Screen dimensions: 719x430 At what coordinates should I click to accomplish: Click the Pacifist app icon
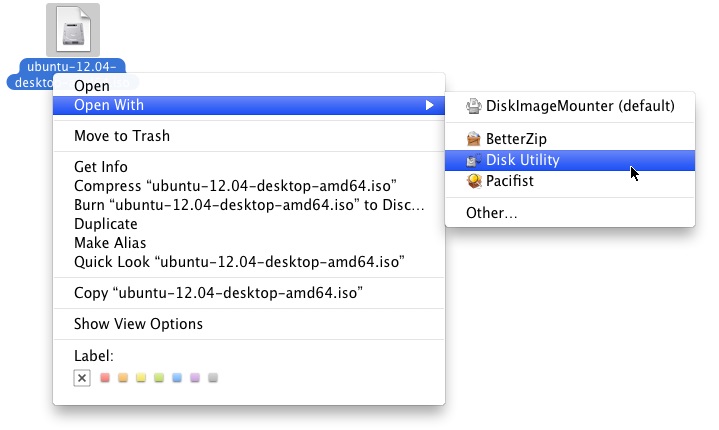pyautogui.click(x=474, y=181)
